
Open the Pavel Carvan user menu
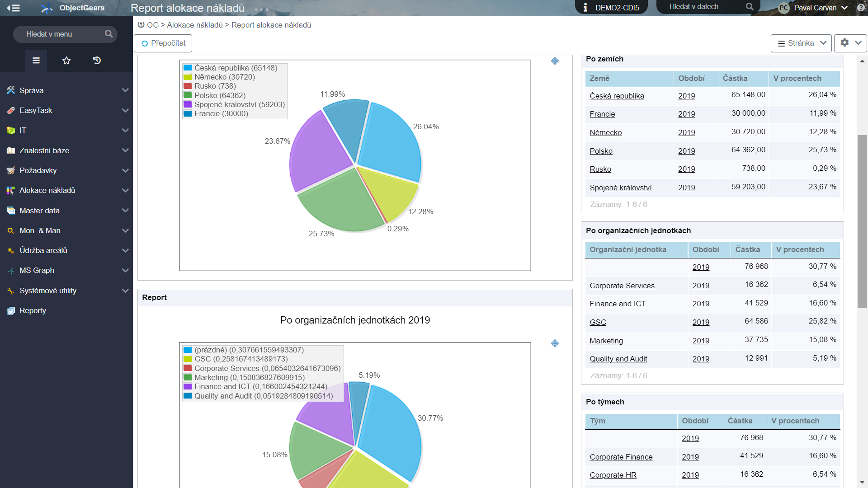821,8
